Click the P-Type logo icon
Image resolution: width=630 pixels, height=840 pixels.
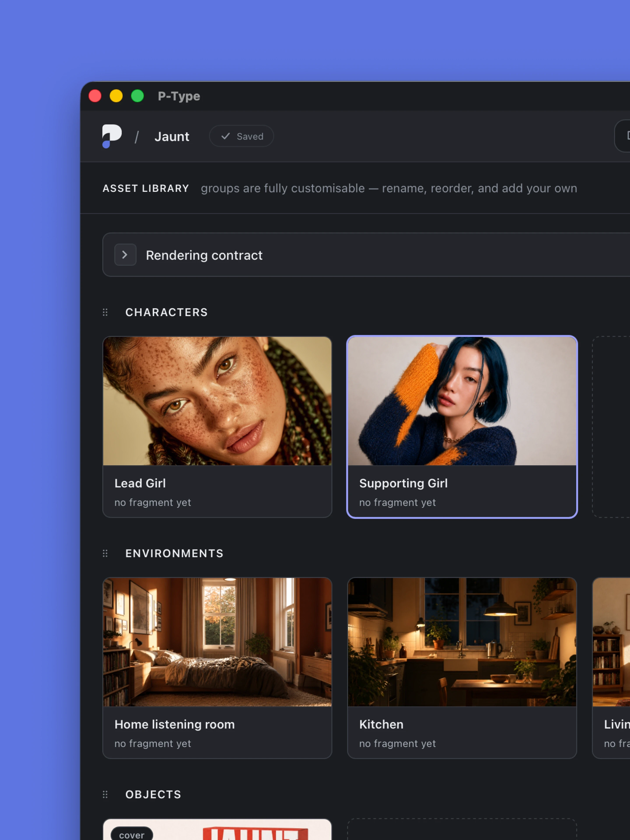pyautogui.click(x=112, y=136)
